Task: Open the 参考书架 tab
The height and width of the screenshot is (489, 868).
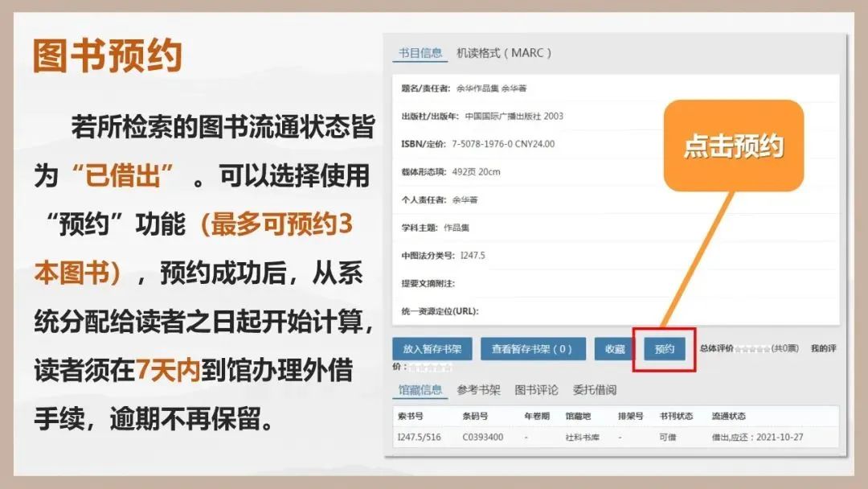Action: point(478,390)
